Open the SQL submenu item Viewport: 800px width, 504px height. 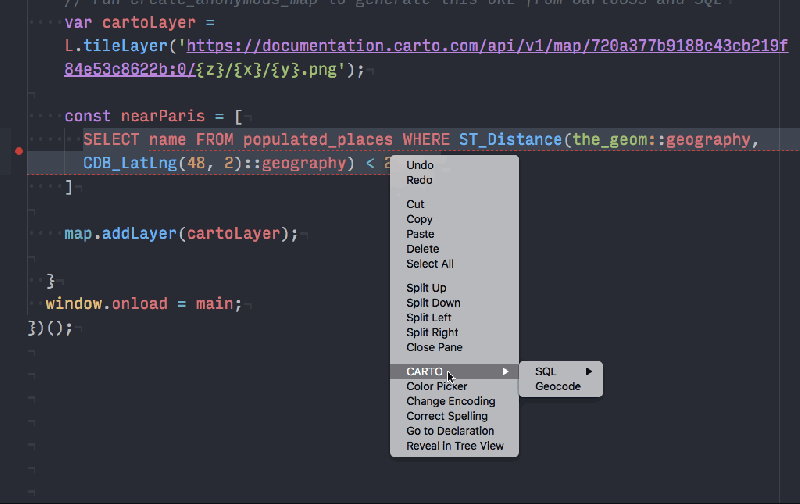click(x=561, y=371)
